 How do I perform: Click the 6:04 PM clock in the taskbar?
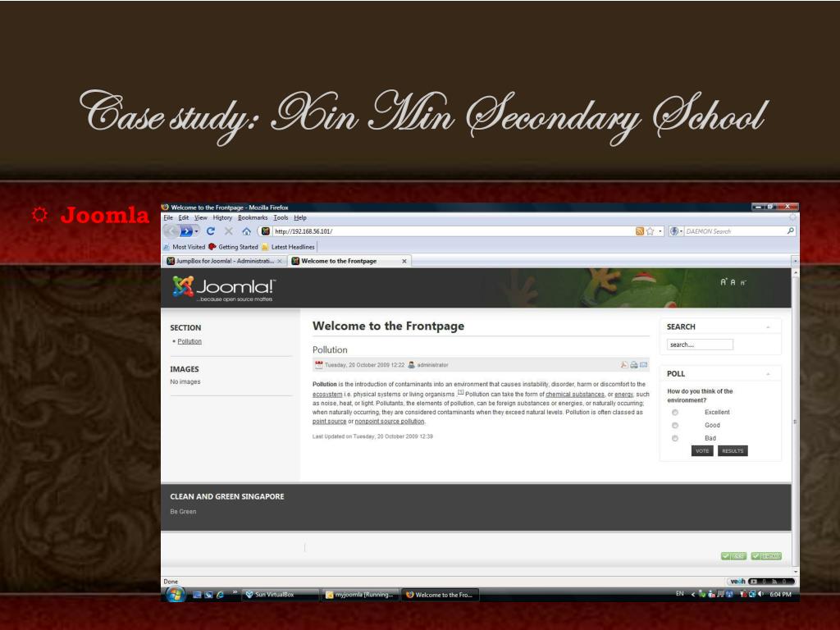coord(780,594)
